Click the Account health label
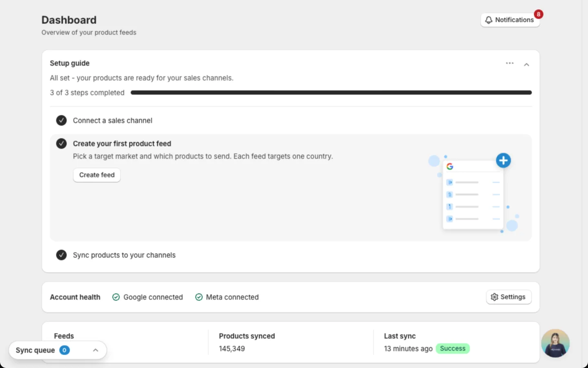 [75, 297]
